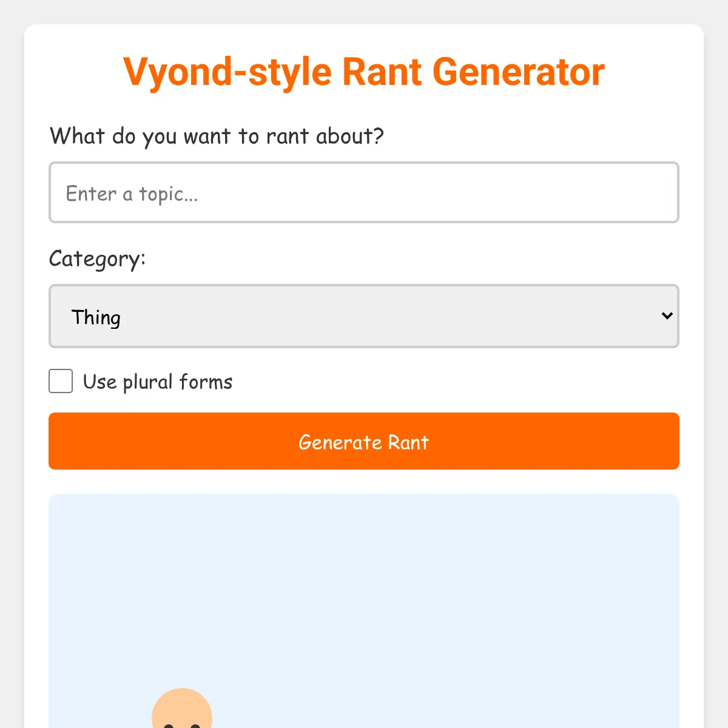Click the word 'Generator' in the title
728x728 pixels.
tap(518, 72)
